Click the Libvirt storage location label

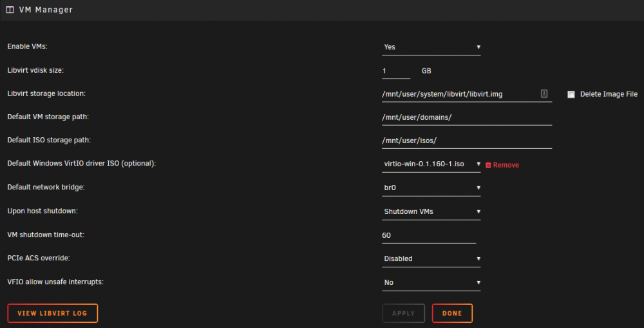click(x=46, y=93)
